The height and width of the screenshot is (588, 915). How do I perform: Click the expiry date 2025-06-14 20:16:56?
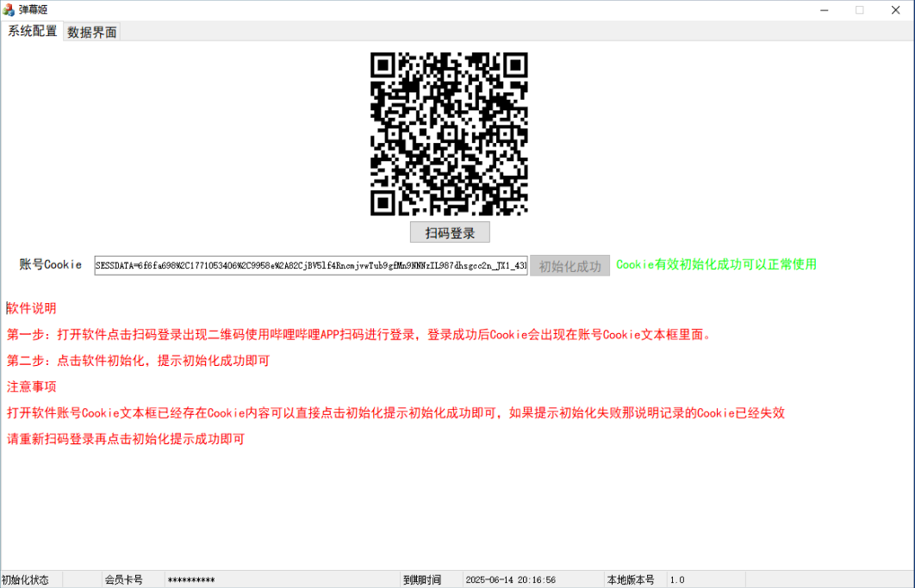(x=511, y=580)
